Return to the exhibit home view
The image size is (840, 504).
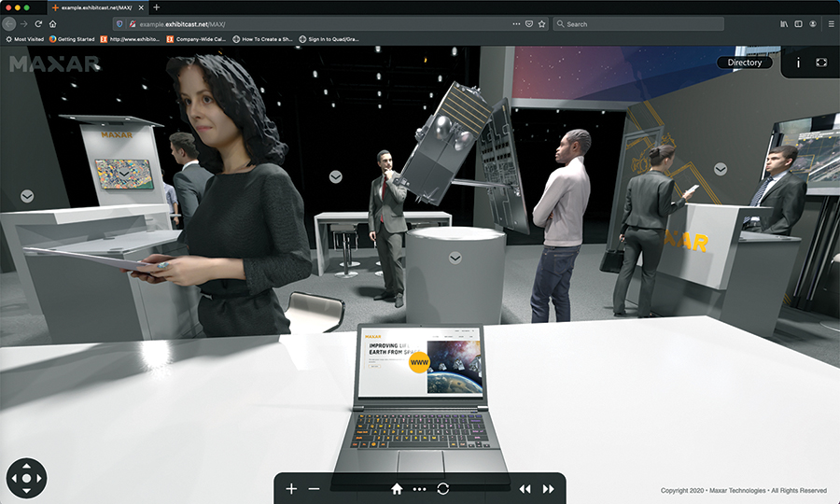point(397,488)
